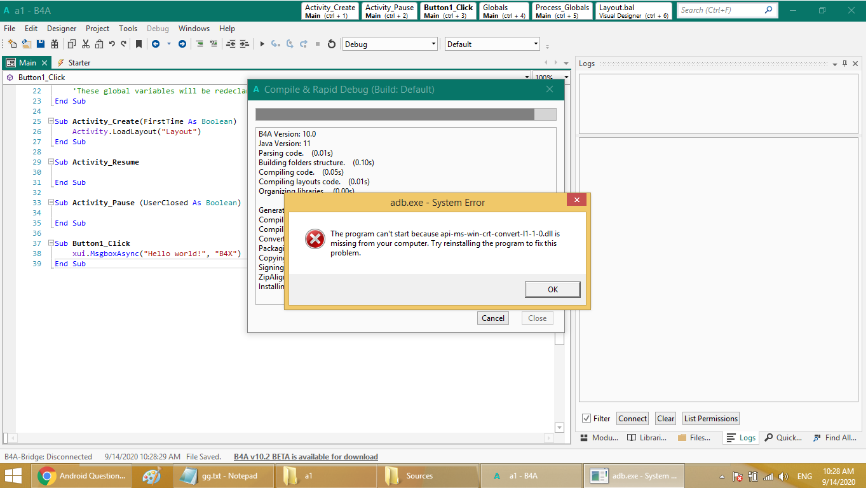The image size is (868, 488).
Task: Click the List Permissions button
Action: tap(711, 418)
